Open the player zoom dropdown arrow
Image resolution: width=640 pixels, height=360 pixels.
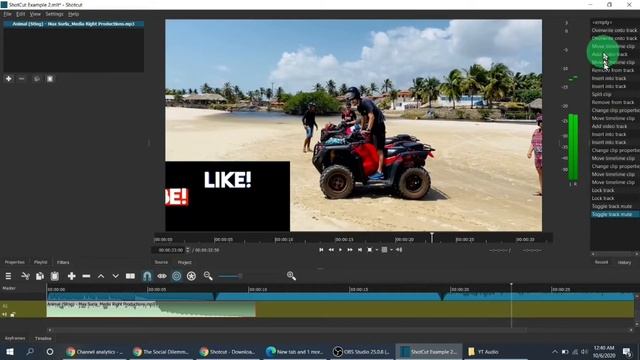point(376,250)
